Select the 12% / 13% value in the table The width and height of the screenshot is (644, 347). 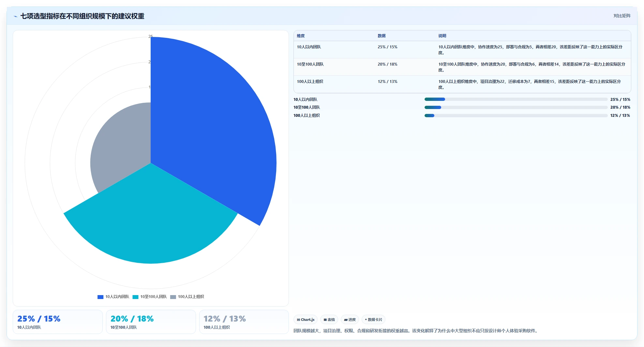pyautogui.click(x=387, y=82)
